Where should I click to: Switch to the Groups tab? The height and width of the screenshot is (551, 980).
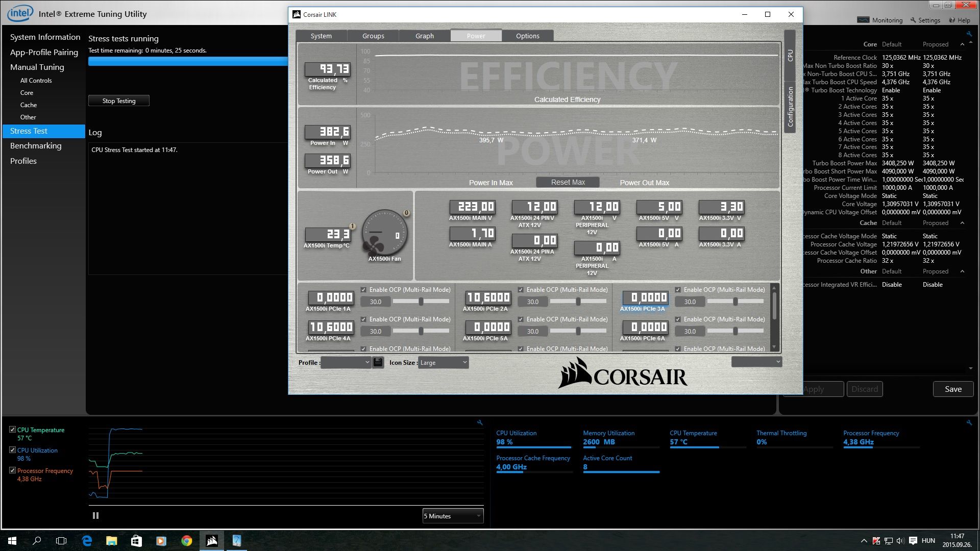[x=373, y=36]
